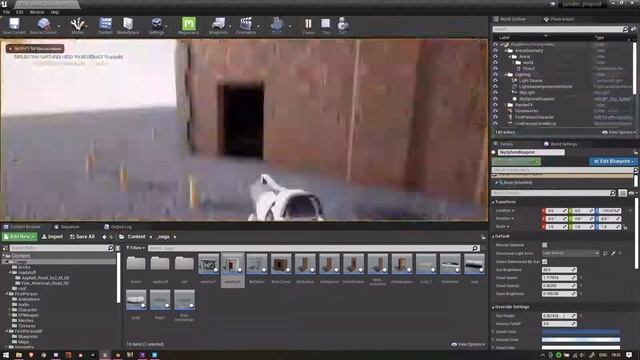Toggle visibility eye for SkySphereBlueprint
This screenshot has height=360, width=640.
(x=495, y=99)
